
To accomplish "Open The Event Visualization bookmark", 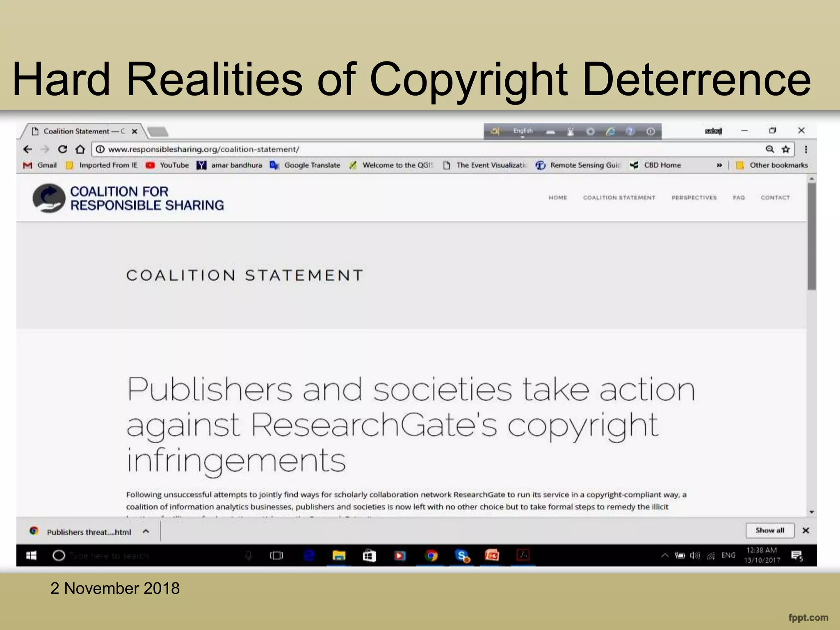I will (485, 165).
